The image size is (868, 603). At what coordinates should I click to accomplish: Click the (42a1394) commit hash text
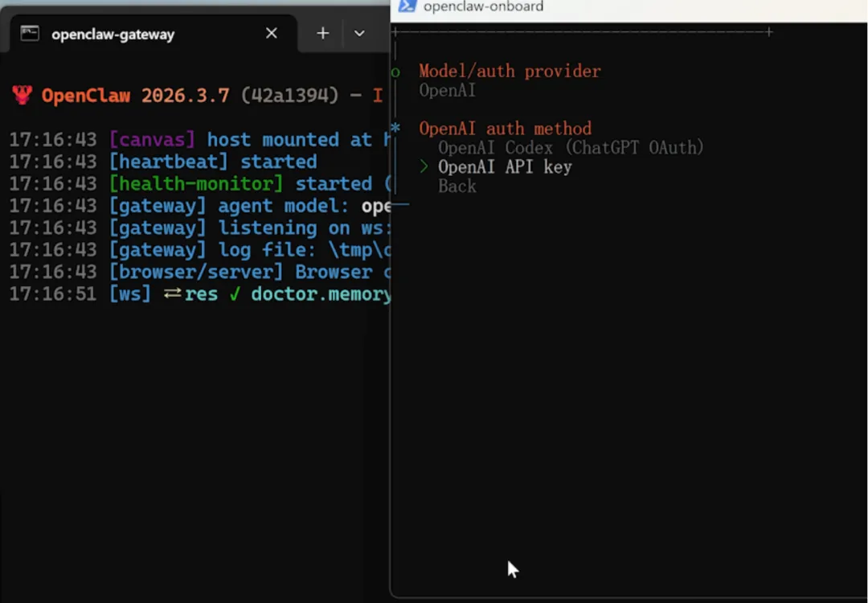click(289, 95)
